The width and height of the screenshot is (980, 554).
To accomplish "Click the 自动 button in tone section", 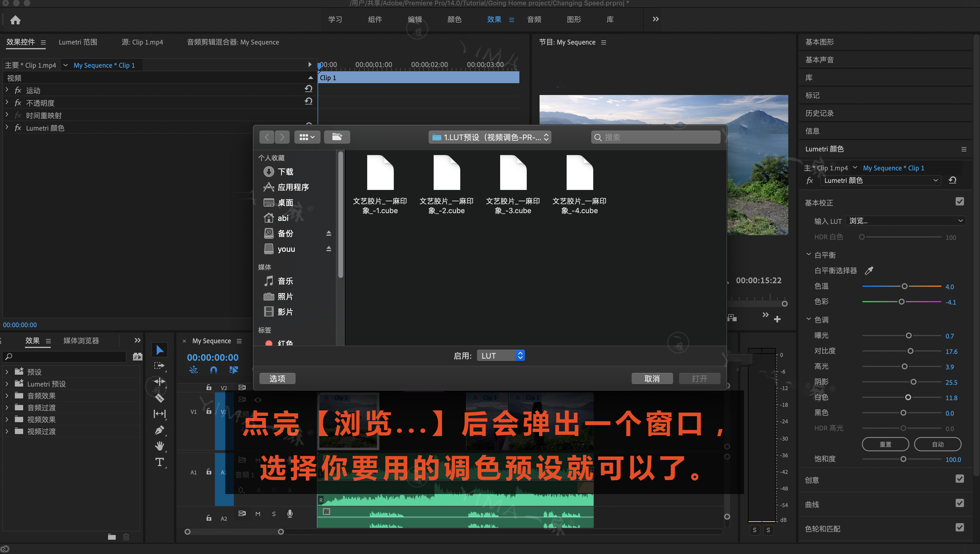I will coord(937,444).
